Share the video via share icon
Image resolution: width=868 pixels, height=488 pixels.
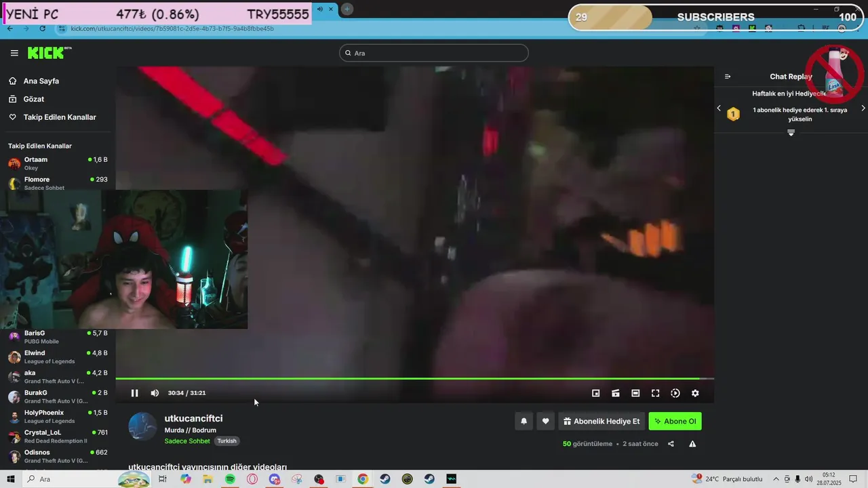[x=671, y=444]
